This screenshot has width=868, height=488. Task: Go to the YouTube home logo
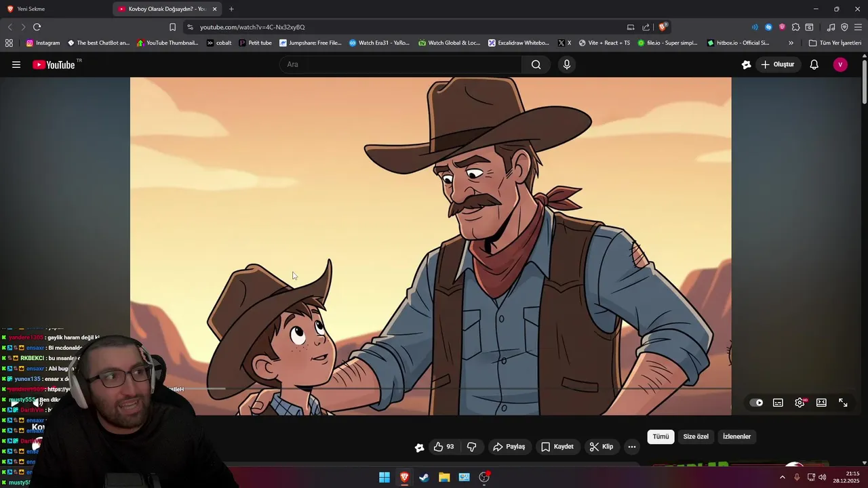[54, 64]
